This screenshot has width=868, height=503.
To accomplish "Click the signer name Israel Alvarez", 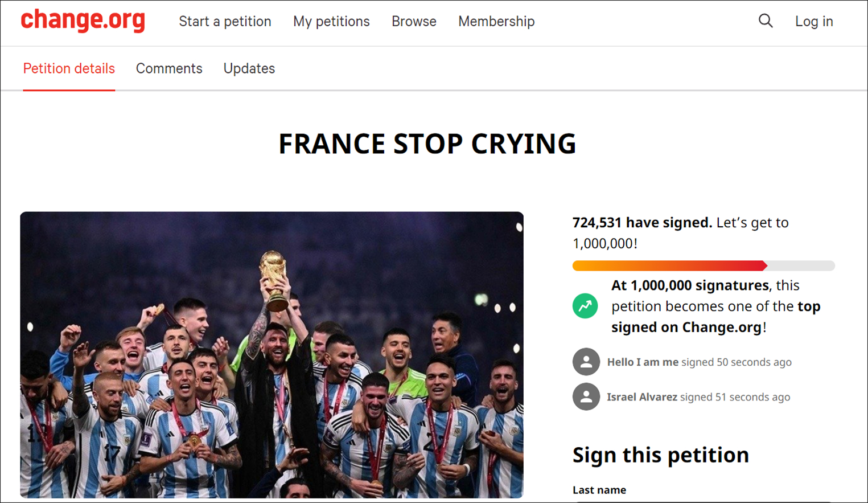I will (642, 397).
